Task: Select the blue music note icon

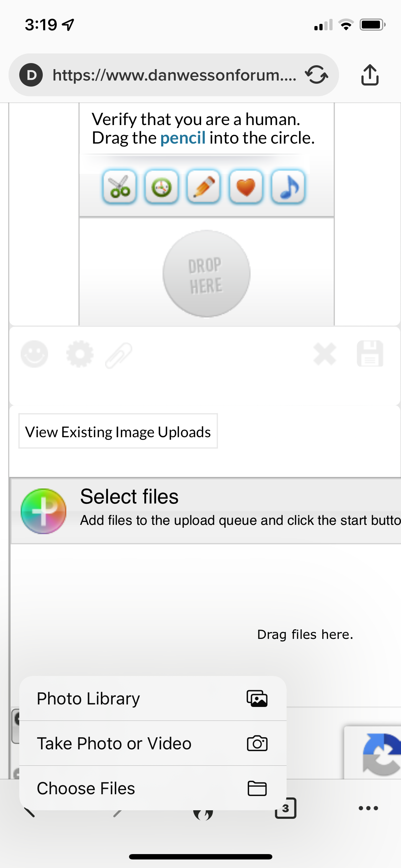Action: (x=288, y=186)
